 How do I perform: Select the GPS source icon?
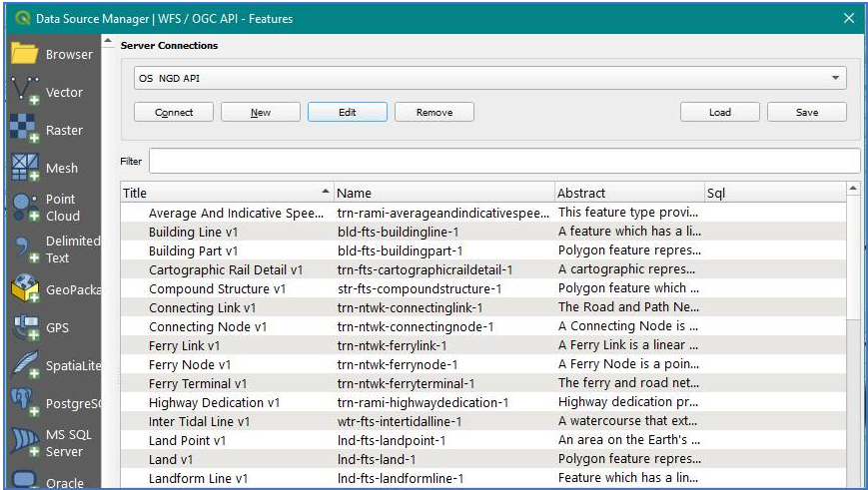pos(25,327)
